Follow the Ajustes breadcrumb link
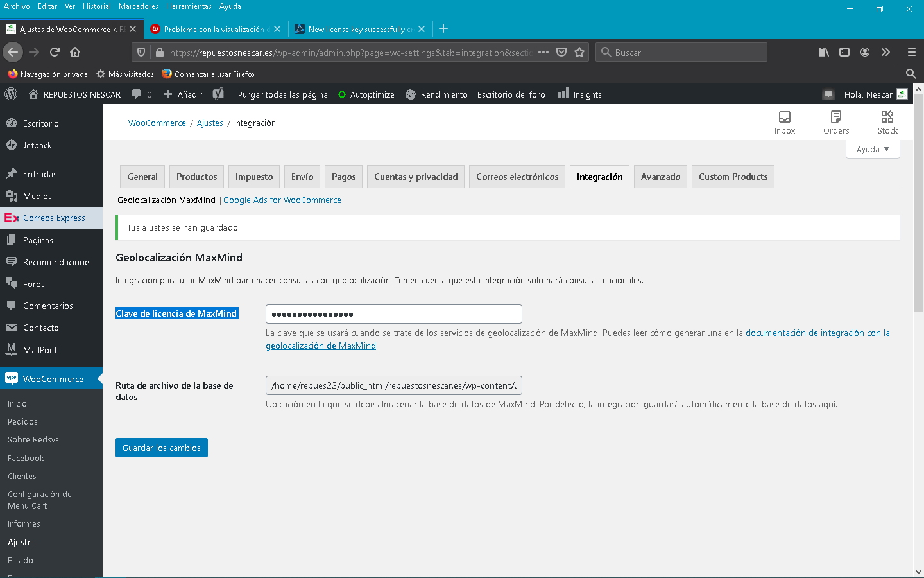Viewport: 924px width, 578px height. point(210,123)
